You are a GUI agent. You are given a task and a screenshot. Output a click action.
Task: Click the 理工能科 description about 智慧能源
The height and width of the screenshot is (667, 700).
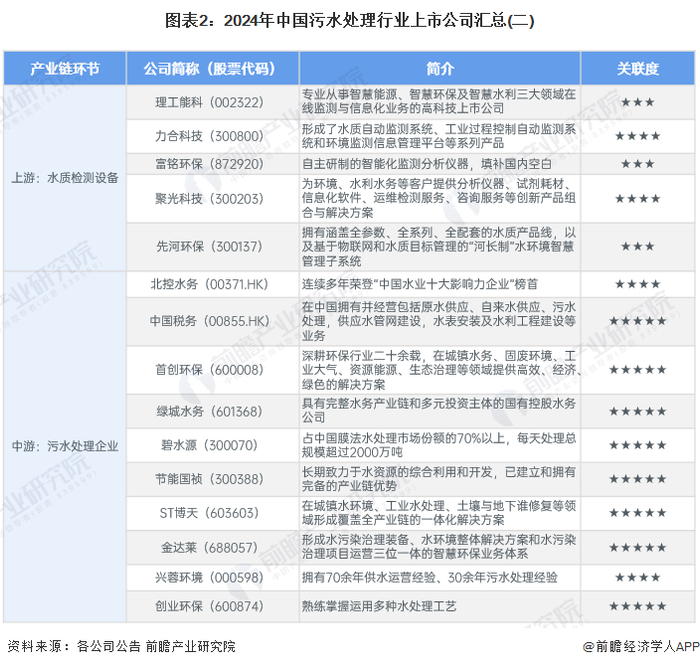[439, 101]
